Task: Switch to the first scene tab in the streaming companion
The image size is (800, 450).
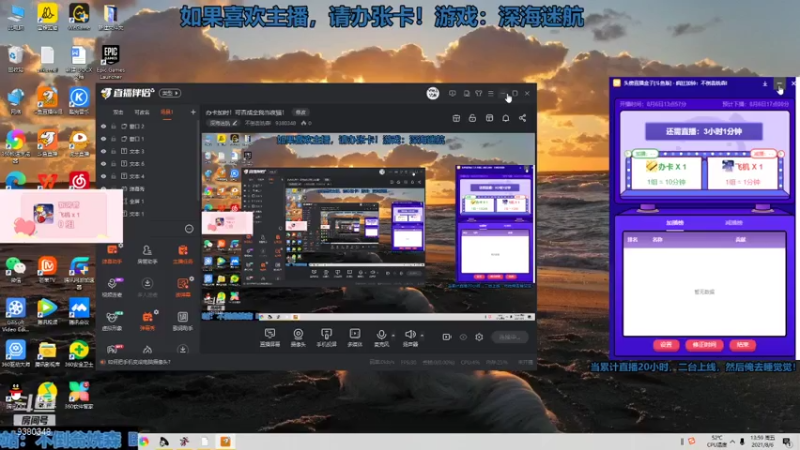Action: coord(118,112)
